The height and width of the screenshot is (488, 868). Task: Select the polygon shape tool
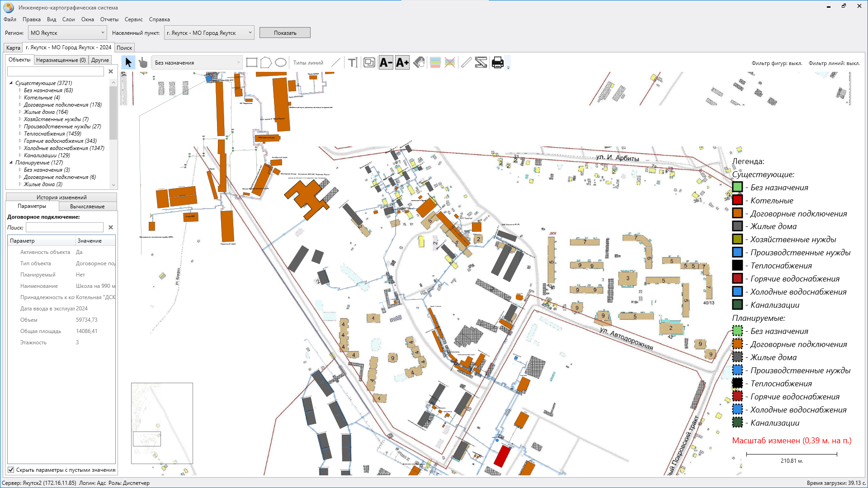click(x=266, y=62)
